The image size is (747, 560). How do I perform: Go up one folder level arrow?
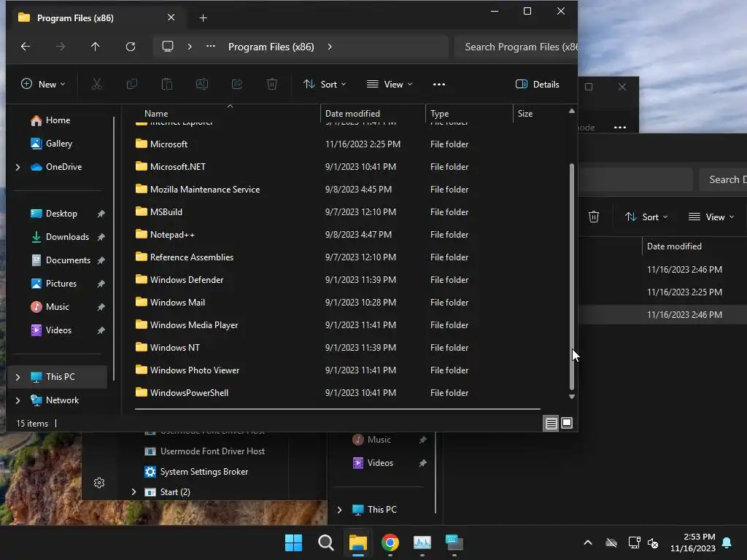coord(96,47)
